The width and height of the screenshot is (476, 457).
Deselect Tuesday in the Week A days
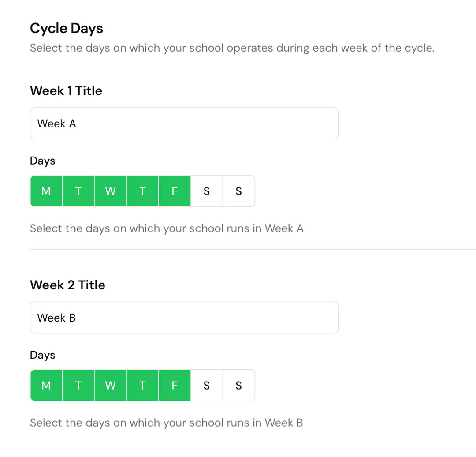pyautogui.click(x=78, y=191)
